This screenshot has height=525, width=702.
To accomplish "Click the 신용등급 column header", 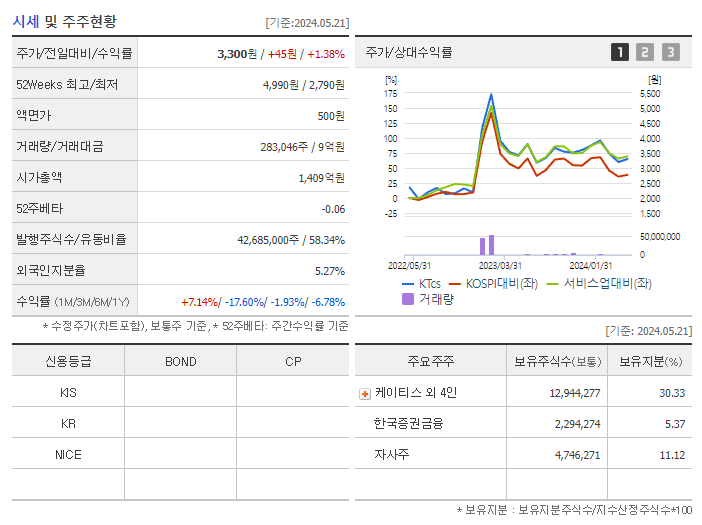I will click(68, 361).
